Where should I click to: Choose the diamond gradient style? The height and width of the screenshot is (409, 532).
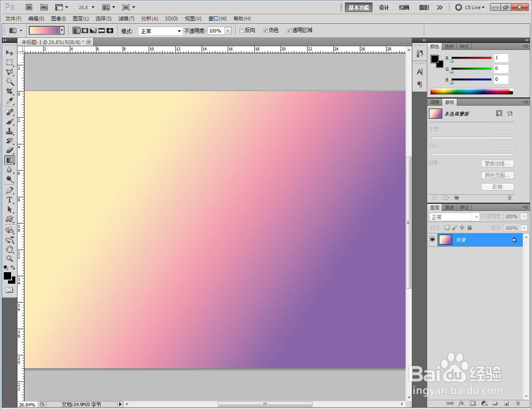(110, 30)
